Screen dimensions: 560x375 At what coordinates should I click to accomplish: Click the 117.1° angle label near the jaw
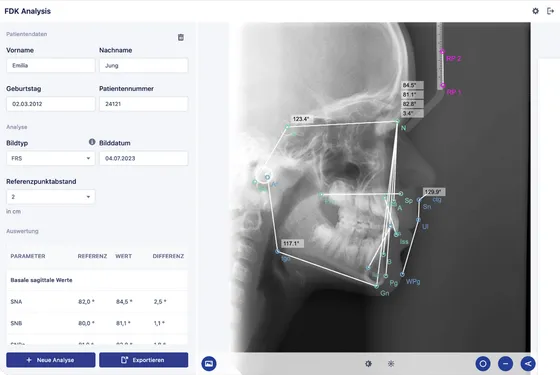[x=291, y=244]
